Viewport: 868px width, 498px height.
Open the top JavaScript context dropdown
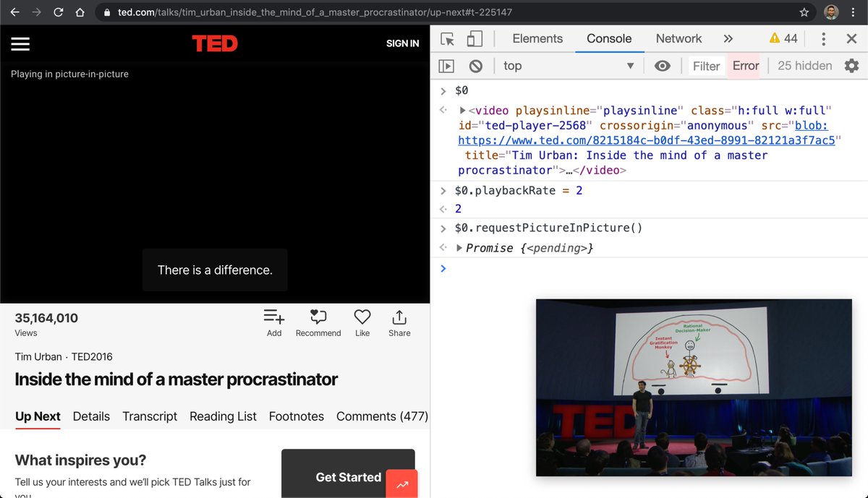point(569,66)
